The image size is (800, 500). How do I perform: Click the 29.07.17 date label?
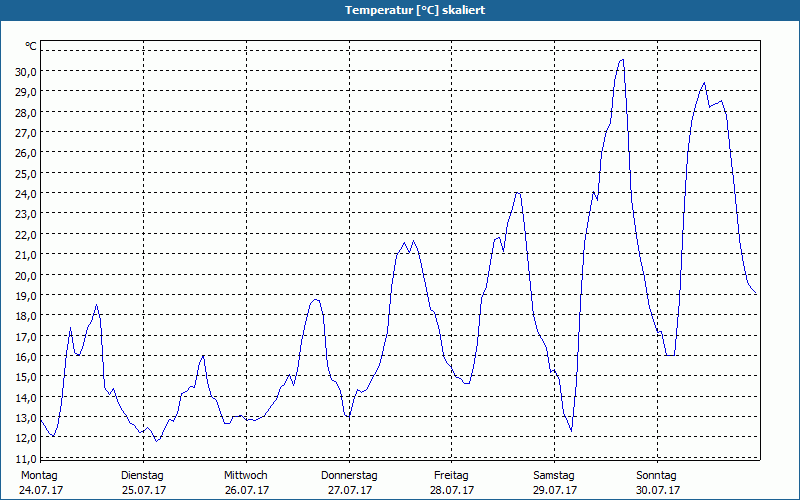555,490
